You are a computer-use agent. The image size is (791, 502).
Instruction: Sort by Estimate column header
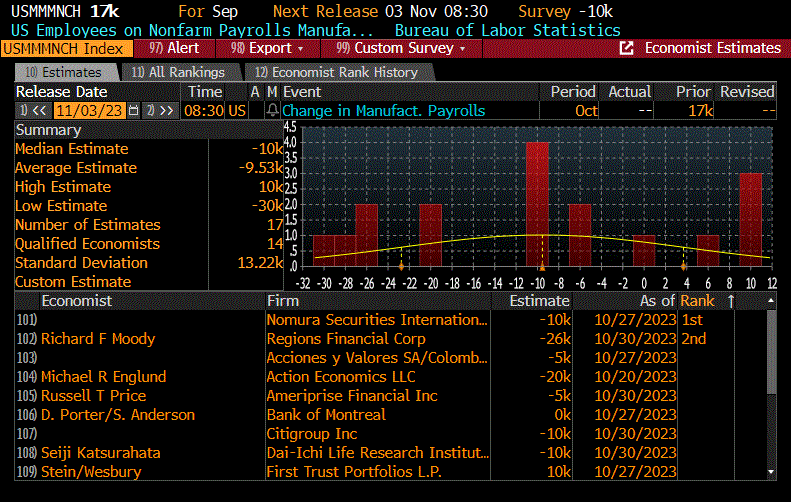539,301
